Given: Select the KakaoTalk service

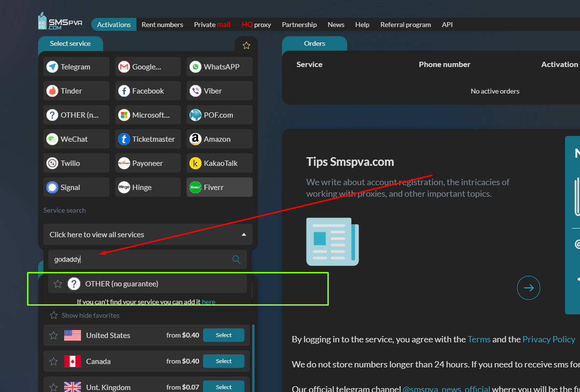Looking at the screenshot, I should tap(219, 163).
